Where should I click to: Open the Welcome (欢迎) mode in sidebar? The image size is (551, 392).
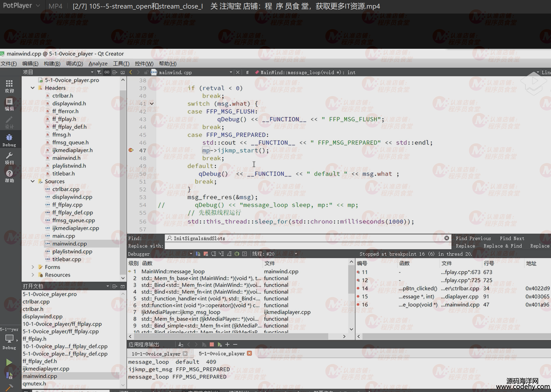(x=9, y=86)
